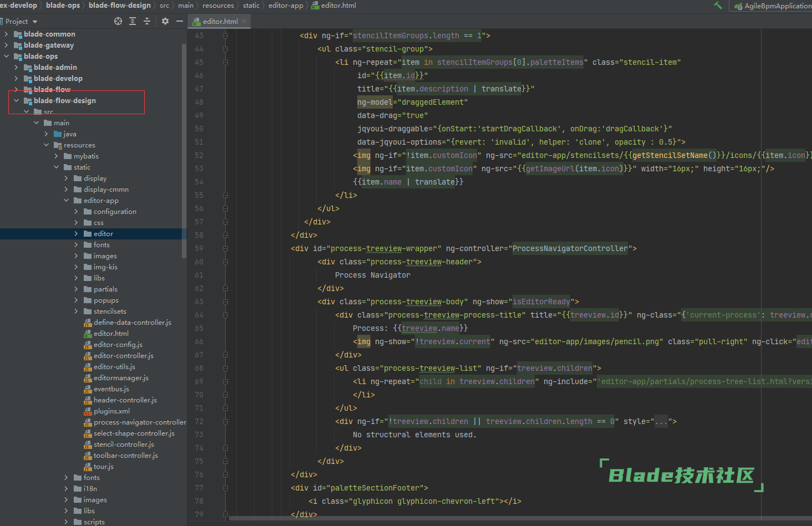Click the collapse all icon in Project panel
The image size is (812, 526).
[147, 21]
